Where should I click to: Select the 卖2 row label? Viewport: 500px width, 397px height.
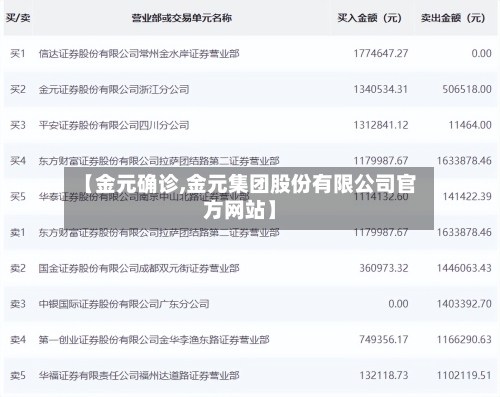point(18,268)
